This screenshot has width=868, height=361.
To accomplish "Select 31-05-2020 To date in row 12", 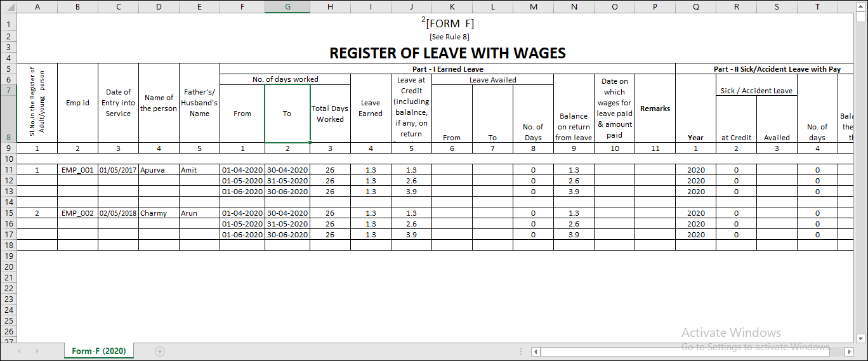I will tap(287, 181).
